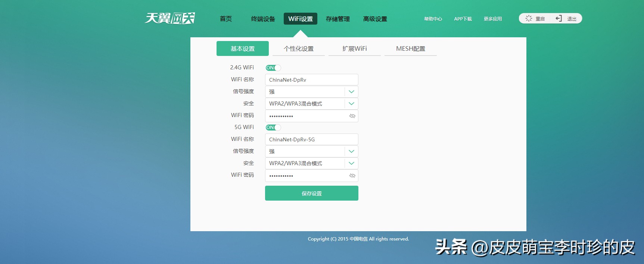Viewport: 644px width, 264px height.
Task: Toggle the 5G WiFi switch off
Action: (x=273, y=128)
